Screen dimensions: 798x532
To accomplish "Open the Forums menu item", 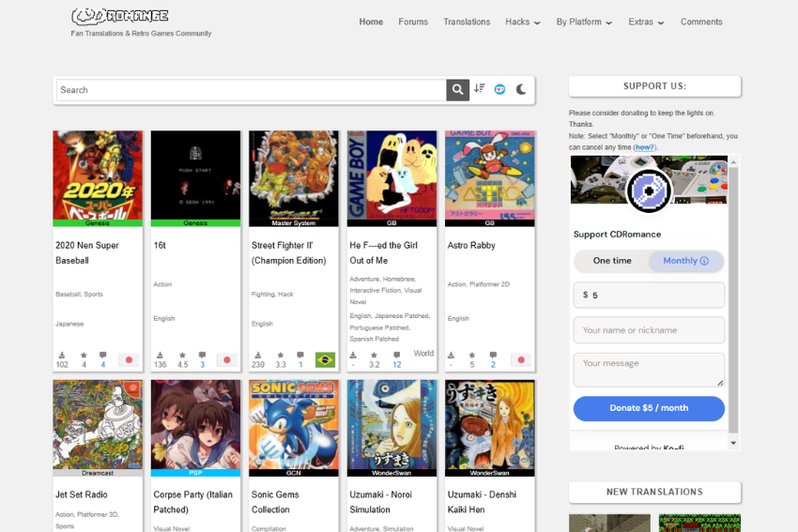I will coord(413,22).
